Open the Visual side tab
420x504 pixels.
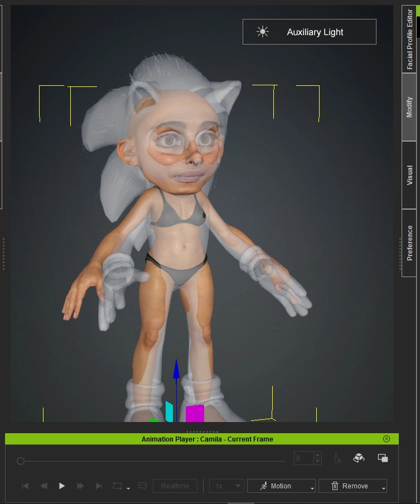click(x=409, y=175)
